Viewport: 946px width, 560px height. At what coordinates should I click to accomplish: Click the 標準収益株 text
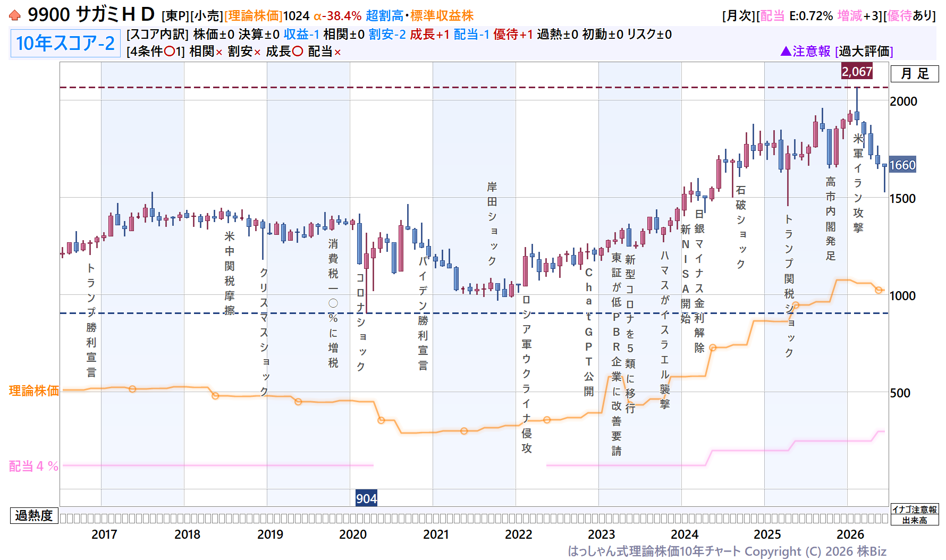coord(442,16)
